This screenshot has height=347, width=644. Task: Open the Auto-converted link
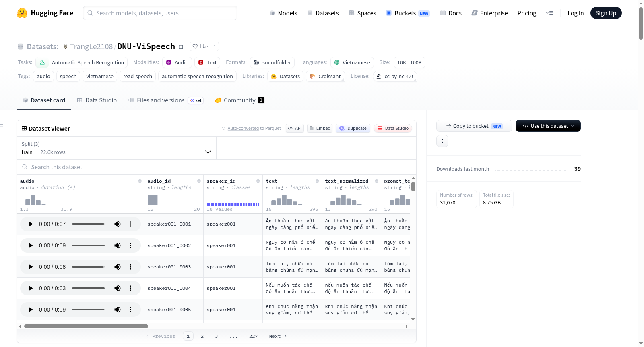coord(243,128)
